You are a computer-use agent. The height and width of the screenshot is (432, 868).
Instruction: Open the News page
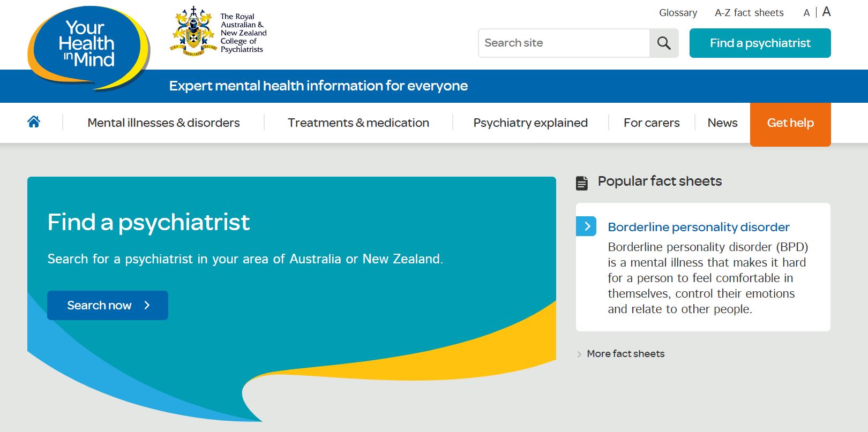722,123
